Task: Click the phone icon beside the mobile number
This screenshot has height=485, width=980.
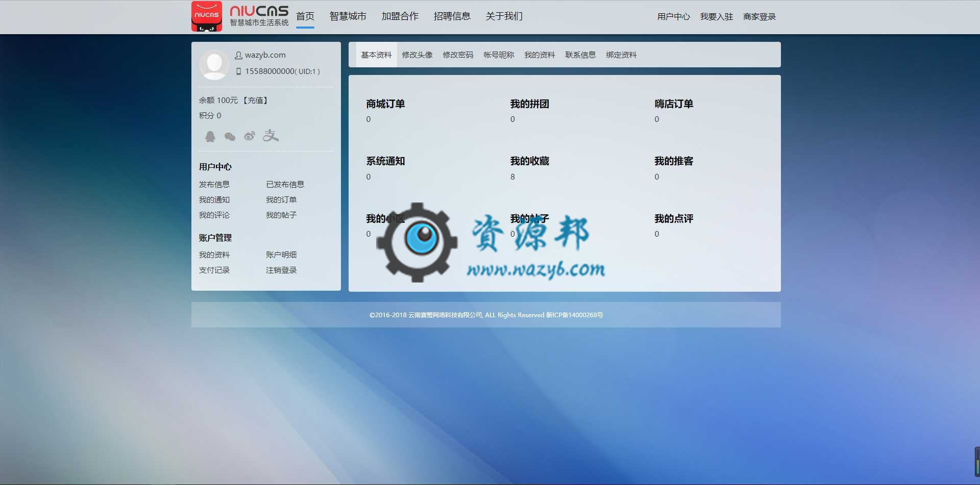Action: coord(238,71)
